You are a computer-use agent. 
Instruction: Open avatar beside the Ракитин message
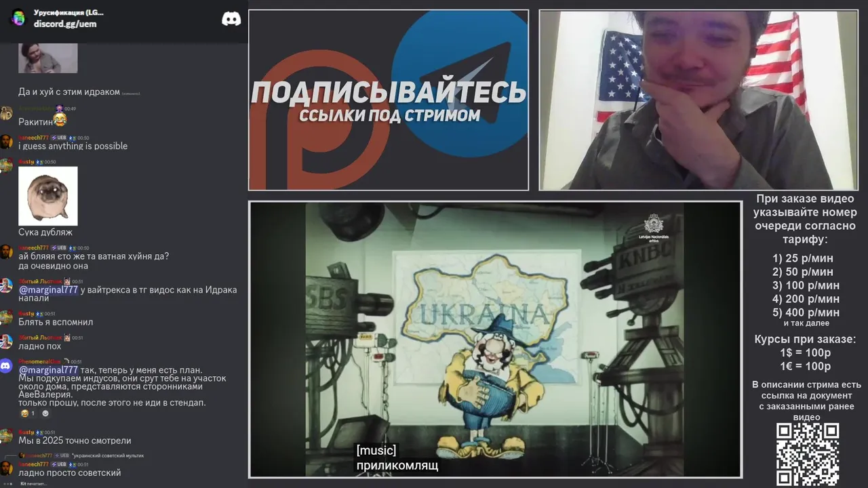(5, 113)
